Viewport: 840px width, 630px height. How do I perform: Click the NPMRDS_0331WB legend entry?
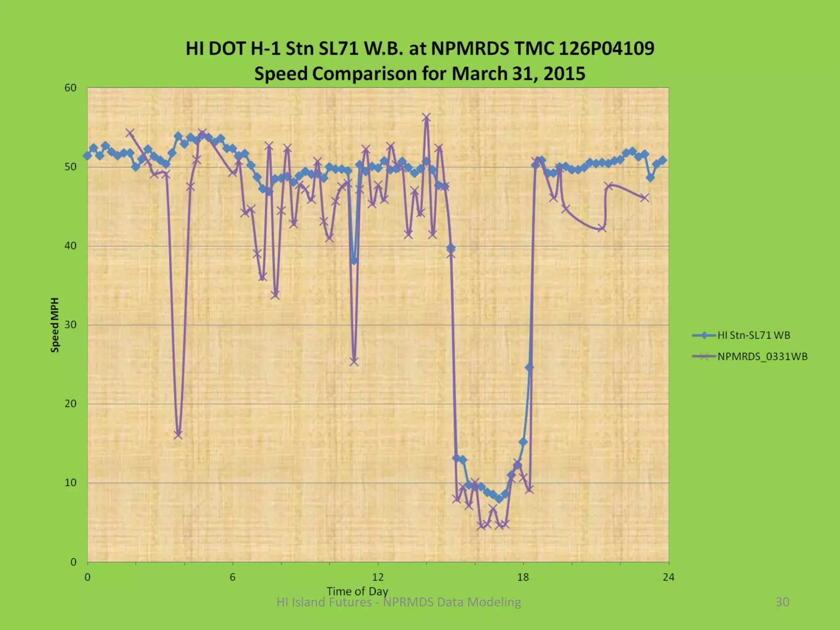tap(762, 356)
